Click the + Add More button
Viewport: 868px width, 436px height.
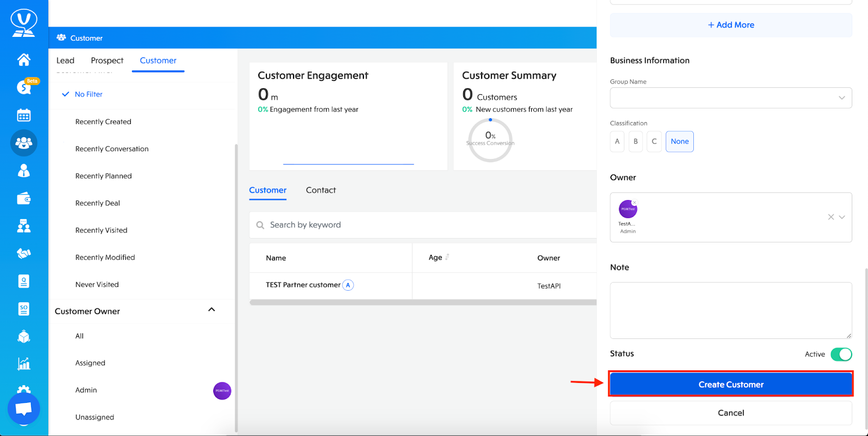731,25
